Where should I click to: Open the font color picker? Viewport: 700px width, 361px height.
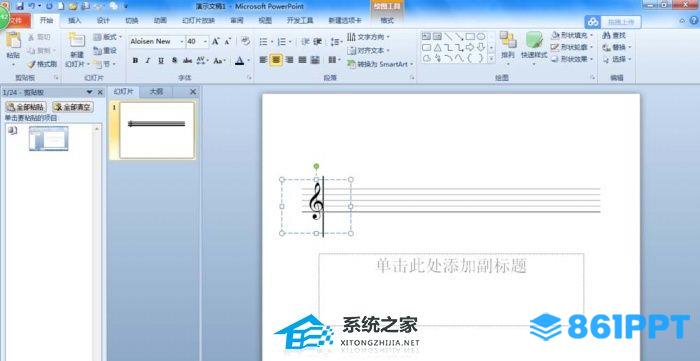point(248,60)
